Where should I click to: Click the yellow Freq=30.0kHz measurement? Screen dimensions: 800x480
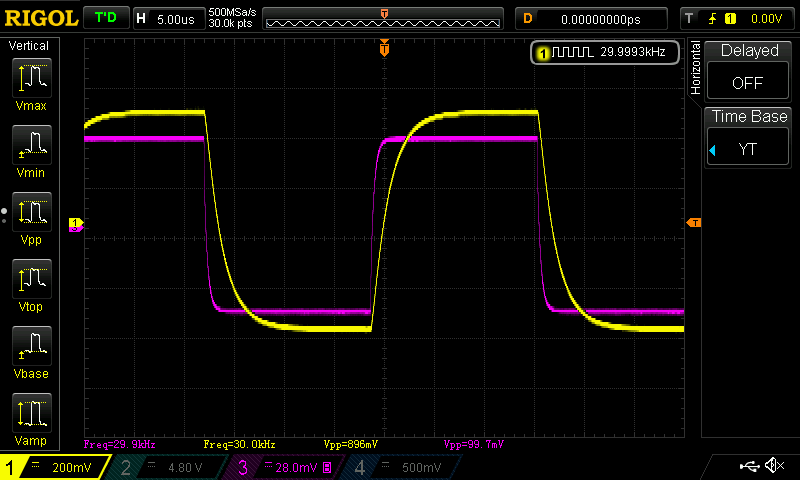point(239,444)
